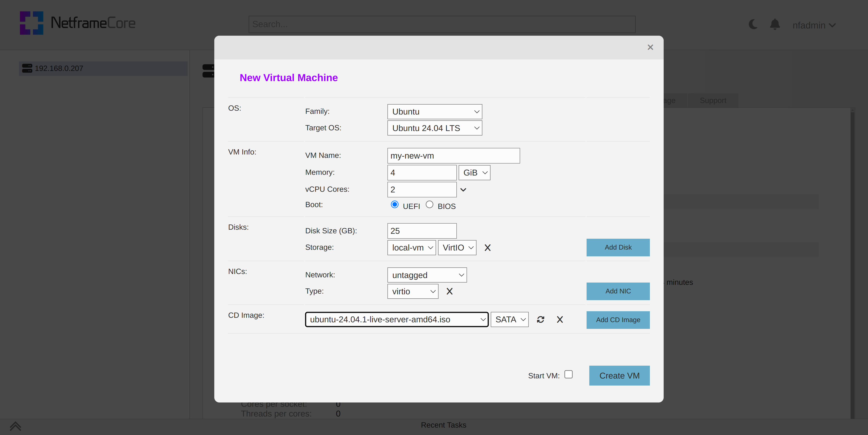The image size is (868, 435).
Task: Open the virtio NIC type dropdown
Action: 413,292
